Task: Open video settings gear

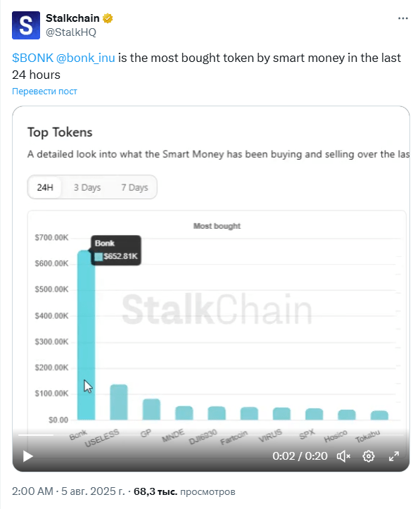Action: coord(369,456)
